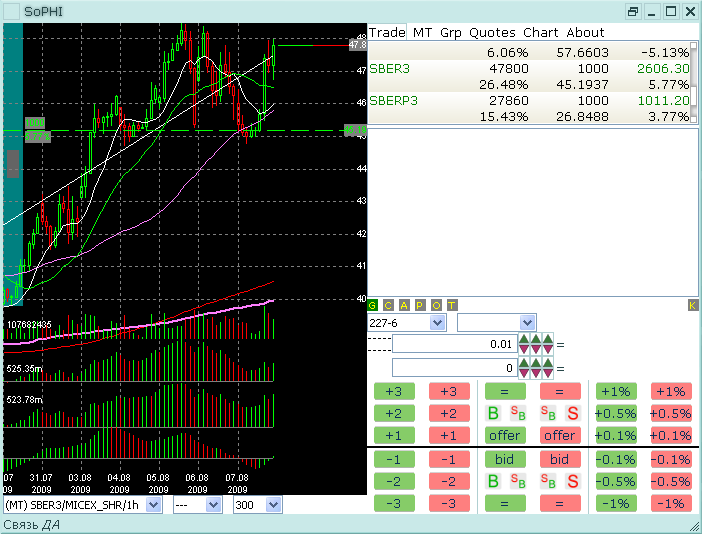Click the SB icon beside the lower red S
The height and width of the screenshot is (534, 702).
tap(548, 481)
